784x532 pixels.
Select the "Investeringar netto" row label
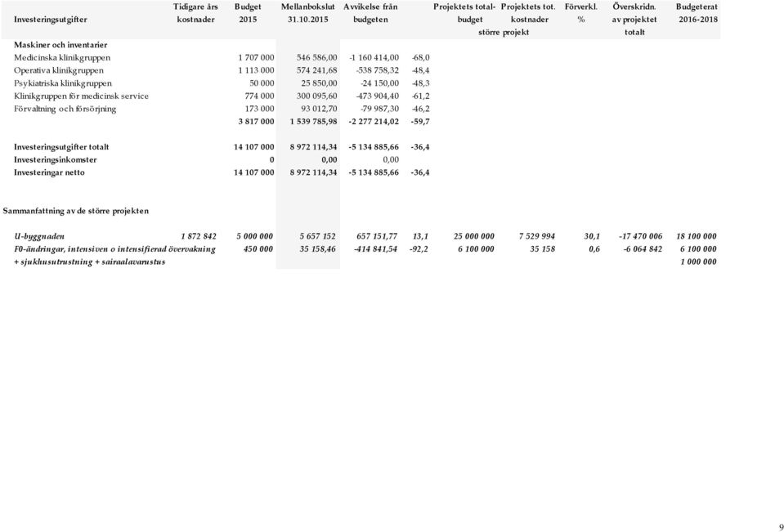point(50,172)
